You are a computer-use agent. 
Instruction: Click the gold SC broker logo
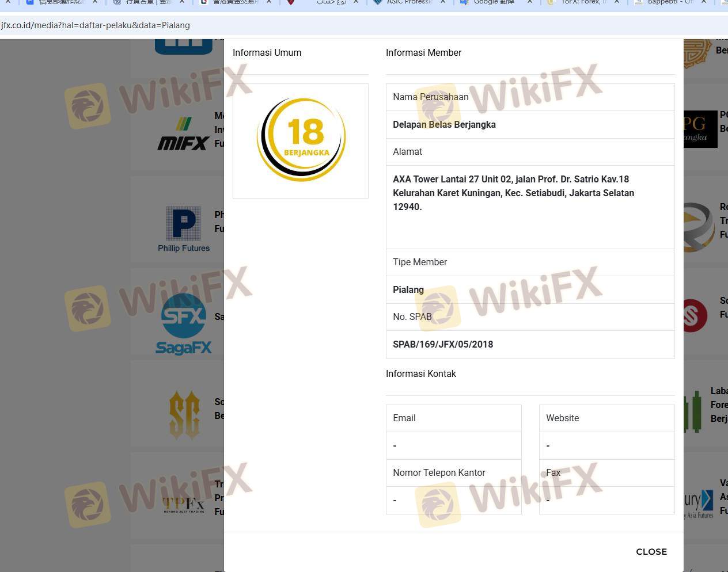point(184,414)
